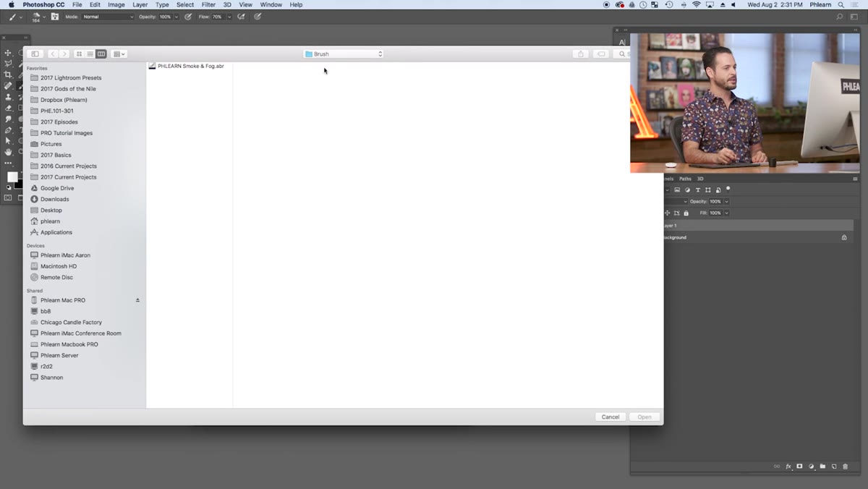Click the edit tags button in file dialog
Screen dimensions: 868x489
[600, 54]
